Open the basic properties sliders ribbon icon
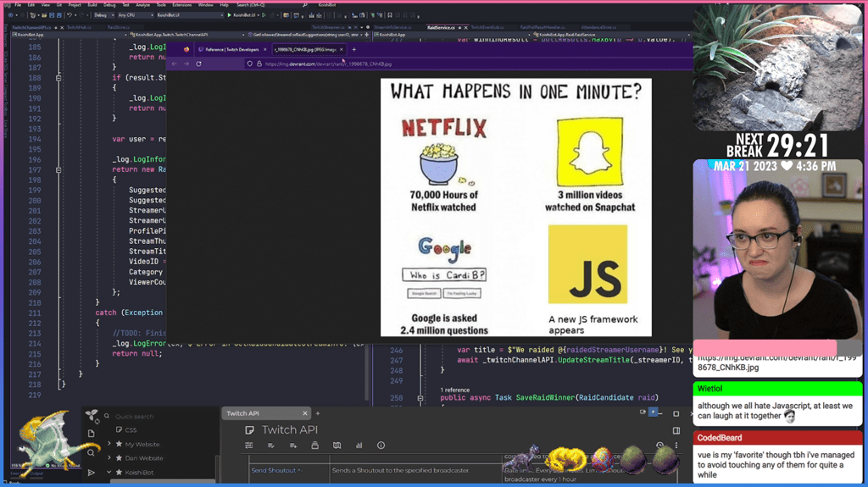 (249, 445)
